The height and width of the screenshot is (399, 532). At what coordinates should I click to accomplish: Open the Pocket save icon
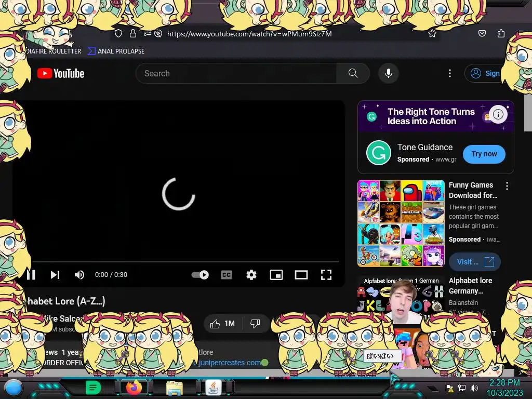(x=482, y=33)
